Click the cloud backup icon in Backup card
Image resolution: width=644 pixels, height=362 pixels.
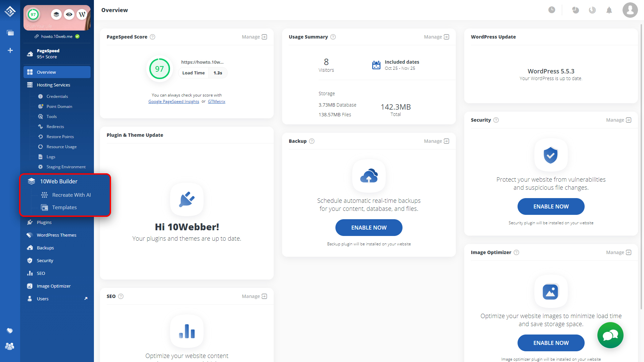coord(369,176)
